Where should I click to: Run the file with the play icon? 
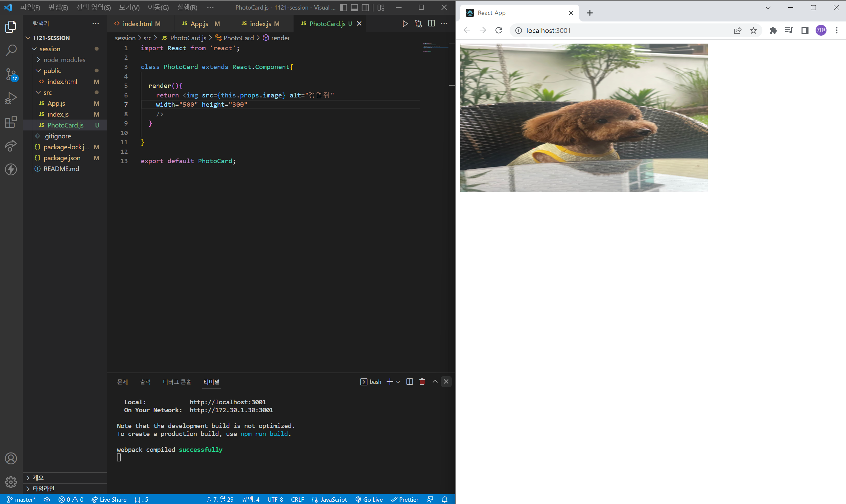click(x=404, y=23)
